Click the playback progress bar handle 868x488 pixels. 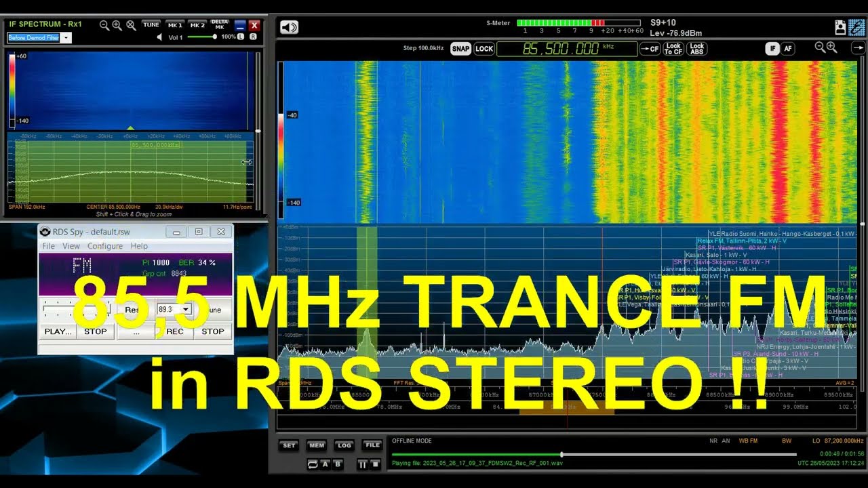pos(561,455)
